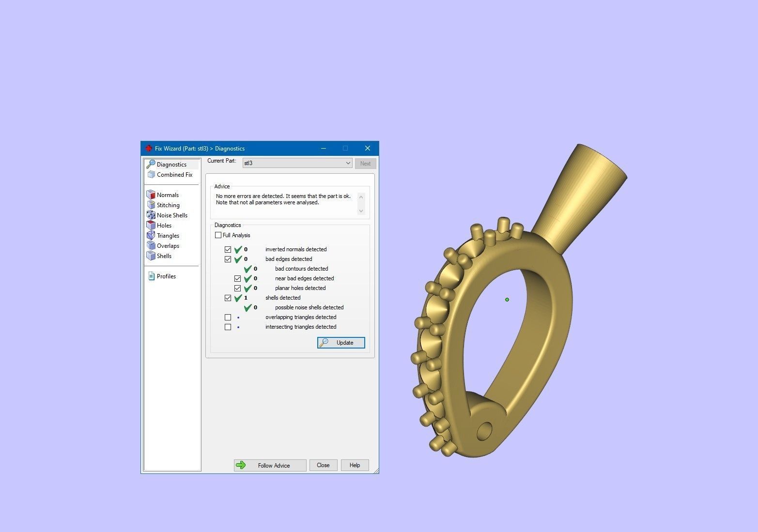
Task: Minimize the Fix Wizard window
Action: pos(324,148)
